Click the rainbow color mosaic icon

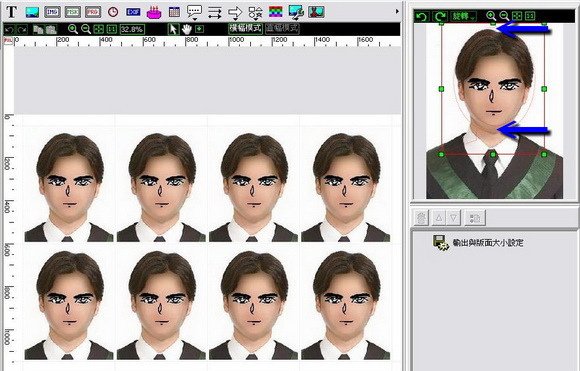(x=276, y=12)
